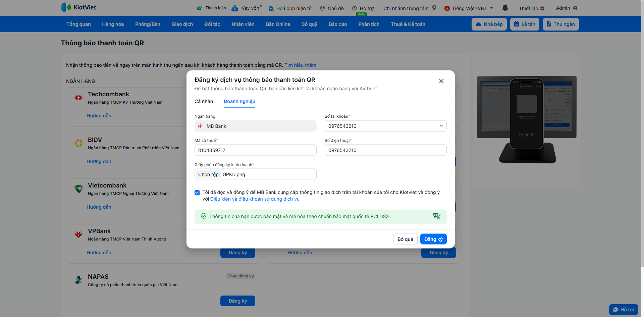Viewport: 644px width, 317px height.
Task: Click the Số điện thoại input field
Action: pyautogui.click(x=386, y=150)
